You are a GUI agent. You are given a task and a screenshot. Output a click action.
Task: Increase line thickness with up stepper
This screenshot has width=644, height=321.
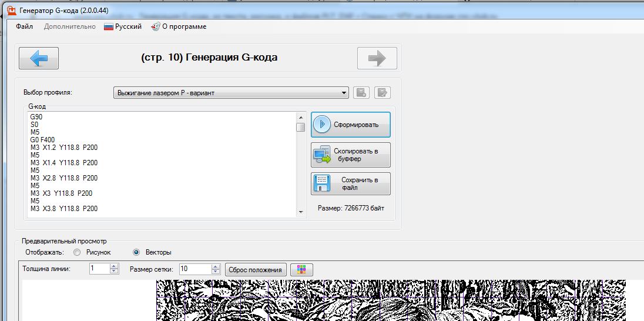point(114,266)
